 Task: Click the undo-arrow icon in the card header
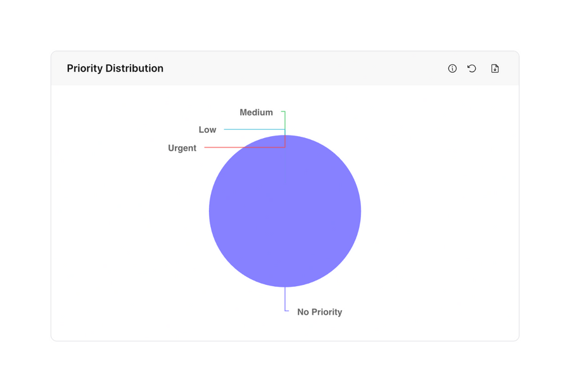pos(471,68)
